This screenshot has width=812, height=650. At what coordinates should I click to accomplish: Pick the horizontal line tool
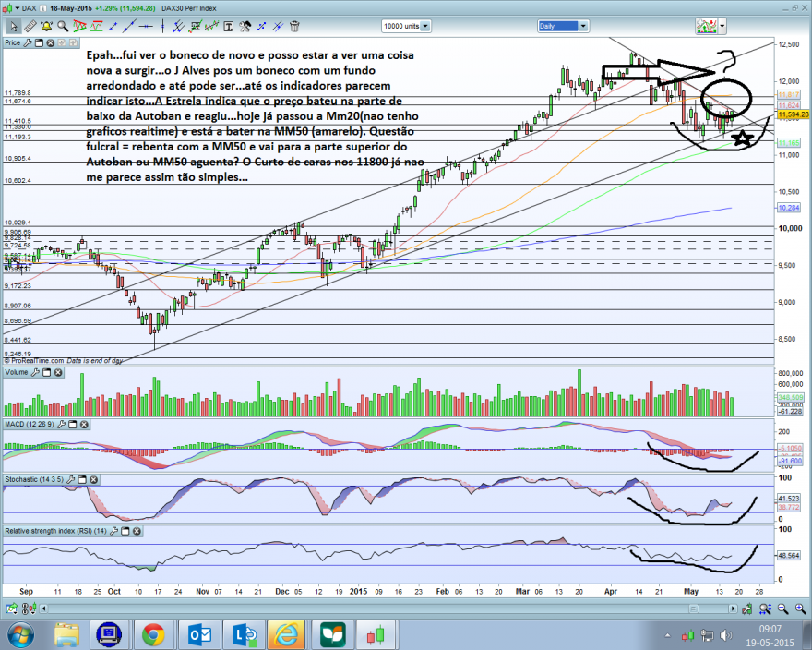(146, 26)
